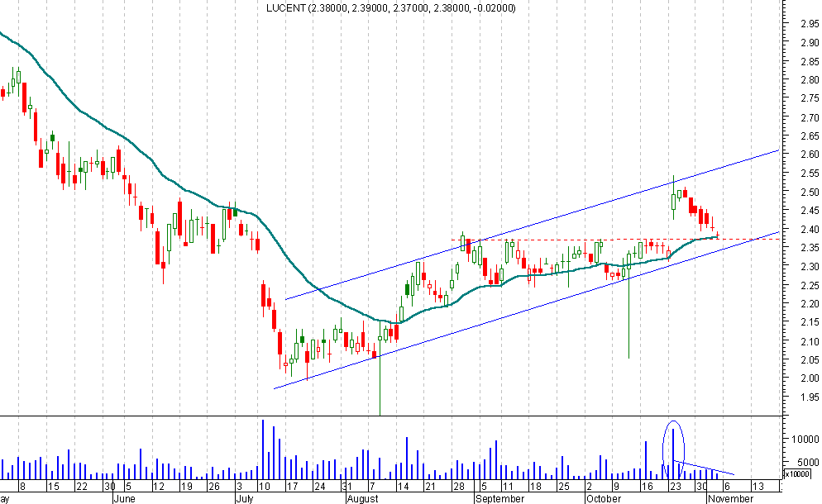The image size is (822, 504).
Task: Click date label 28 in August
Action: pos(459,486)
